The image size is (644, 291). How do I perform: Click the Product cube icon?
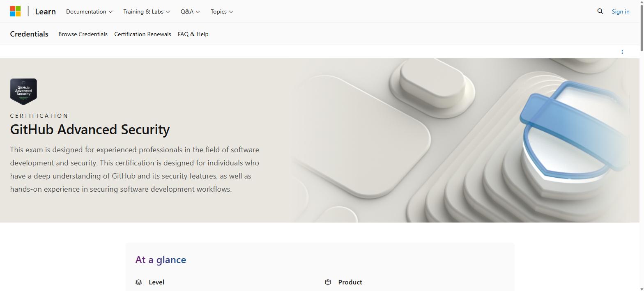tap(328, 282)
